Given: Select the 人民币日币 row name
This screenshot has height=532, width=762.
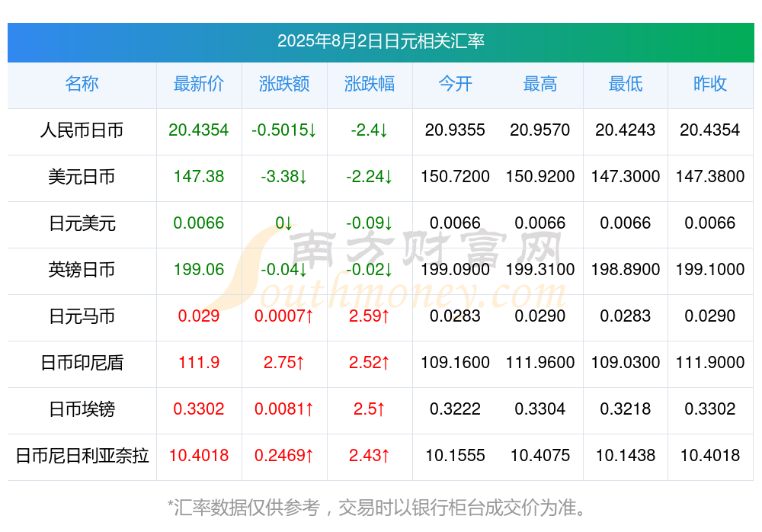Looking at the screenshot, I should pyautogui.click(x=82, y=130).
